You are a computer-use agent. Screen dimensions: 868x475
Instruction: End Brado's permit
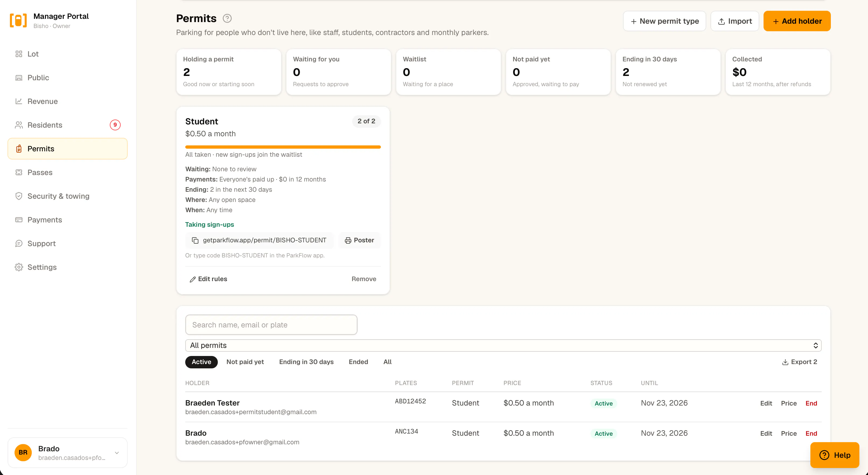[x=811, y=433]
